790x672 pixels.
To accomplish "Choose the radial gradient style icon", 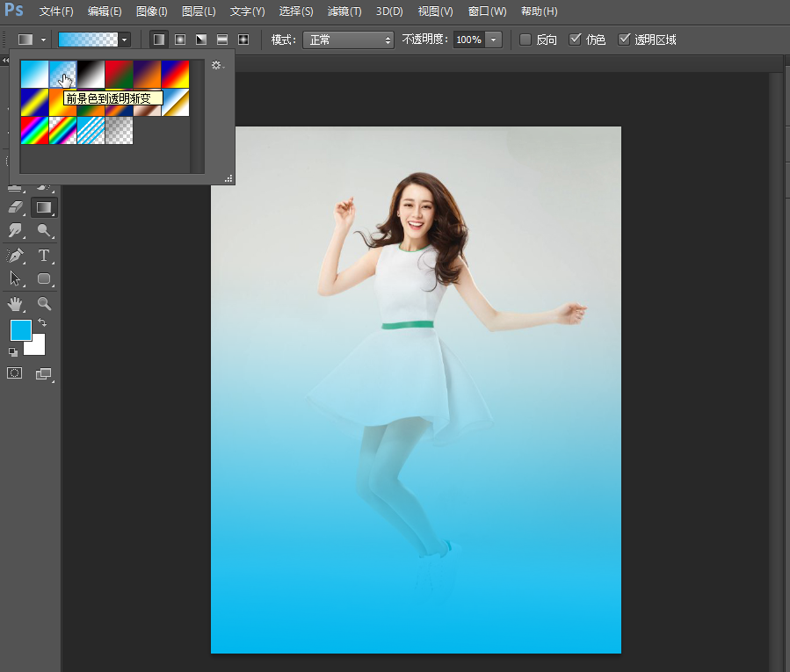I will [180, 40].
